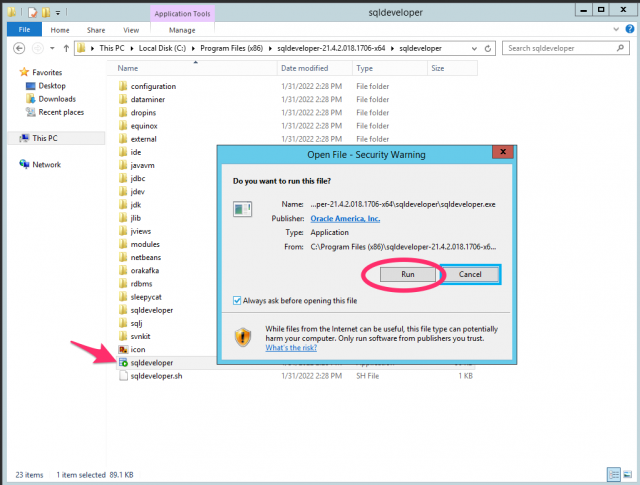Image resolution: width=640 pixels, height=485 pixels.
Task: Select the equinox folder icon
Action: (x=123, y=126)
